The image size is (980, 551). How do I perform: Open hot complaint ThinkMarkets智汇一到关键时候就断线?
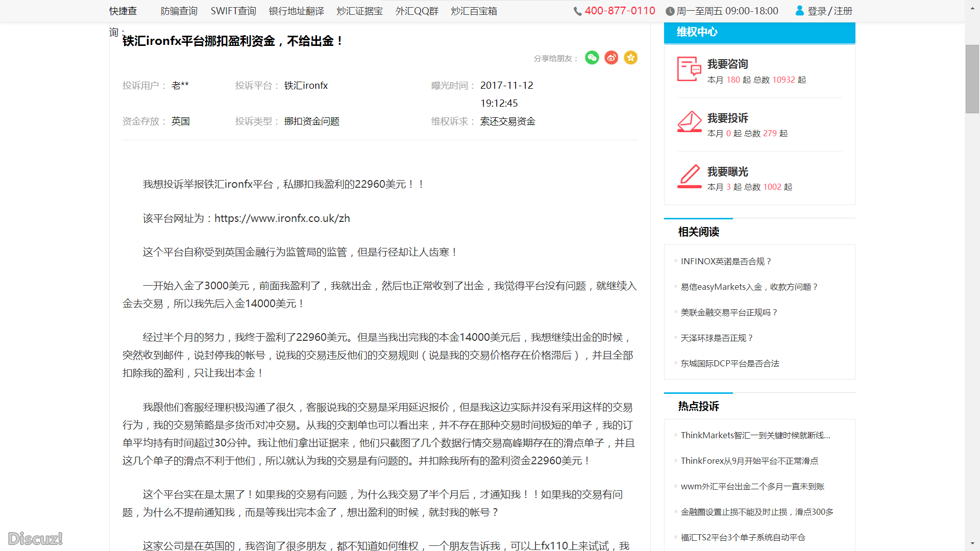point(755,435)
